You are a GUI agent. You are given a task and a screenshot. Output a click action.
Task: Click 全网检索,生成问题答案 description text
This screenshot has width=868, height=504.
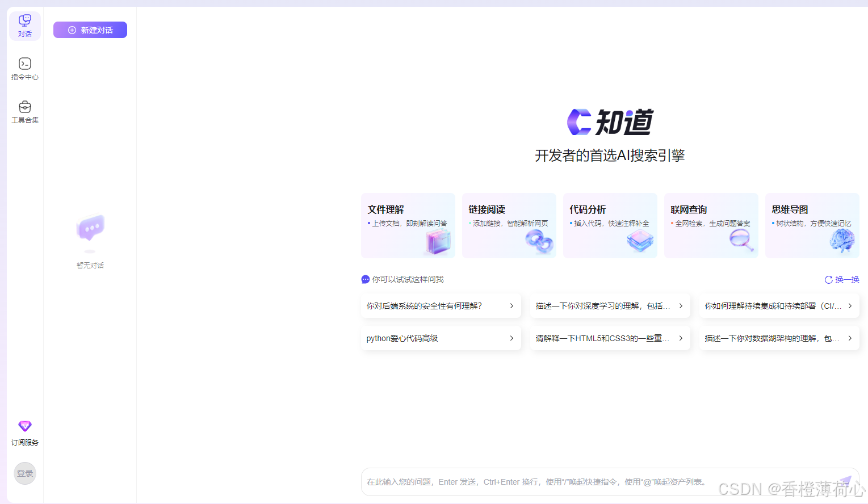coord(713,224)
